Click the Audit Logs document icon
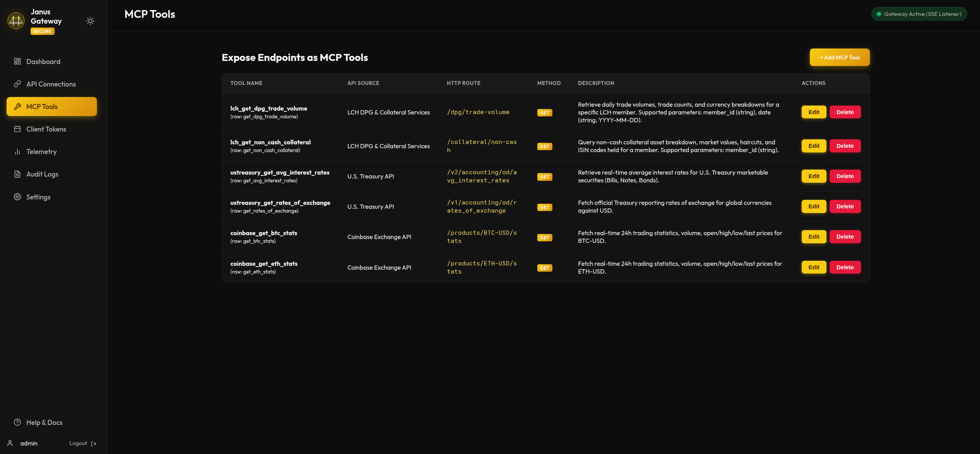The image size is (980, 454). click(x=17, y=174)
